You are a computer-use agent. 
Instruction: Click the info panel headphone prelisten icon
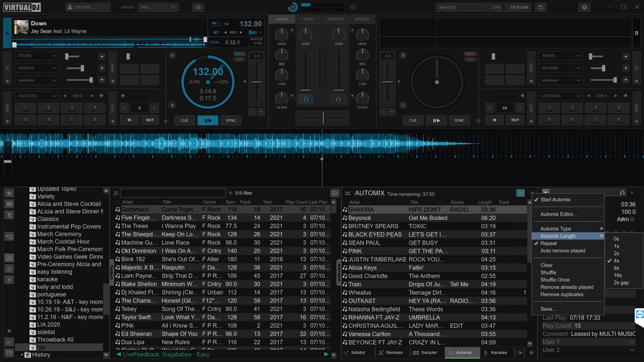[x=623, y=193]
